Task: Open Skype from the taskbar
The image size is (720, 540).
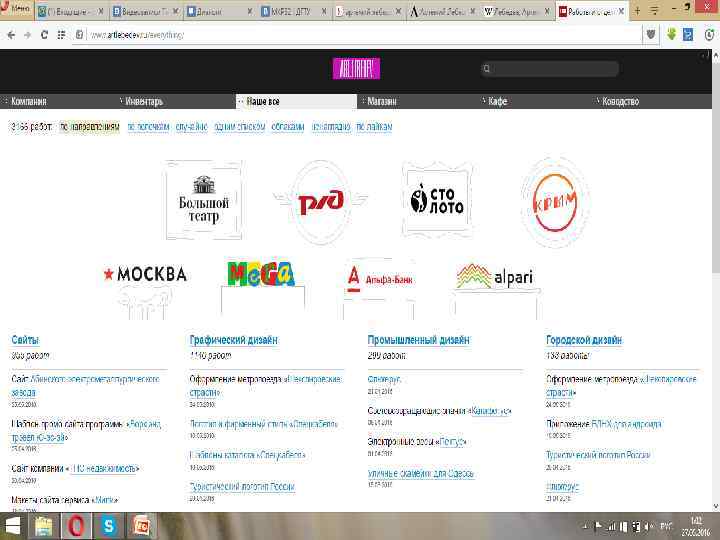Action: pyautogui.click(x=109, y=526)
